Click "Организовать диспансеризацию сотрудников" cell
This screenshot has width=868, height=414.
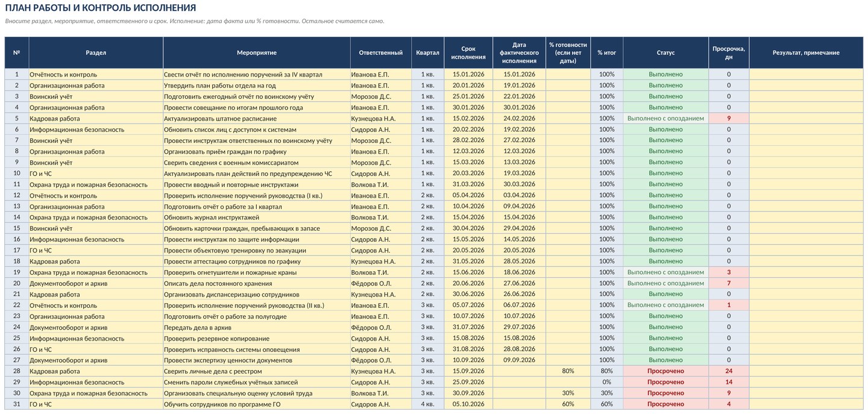pos(257,295)
